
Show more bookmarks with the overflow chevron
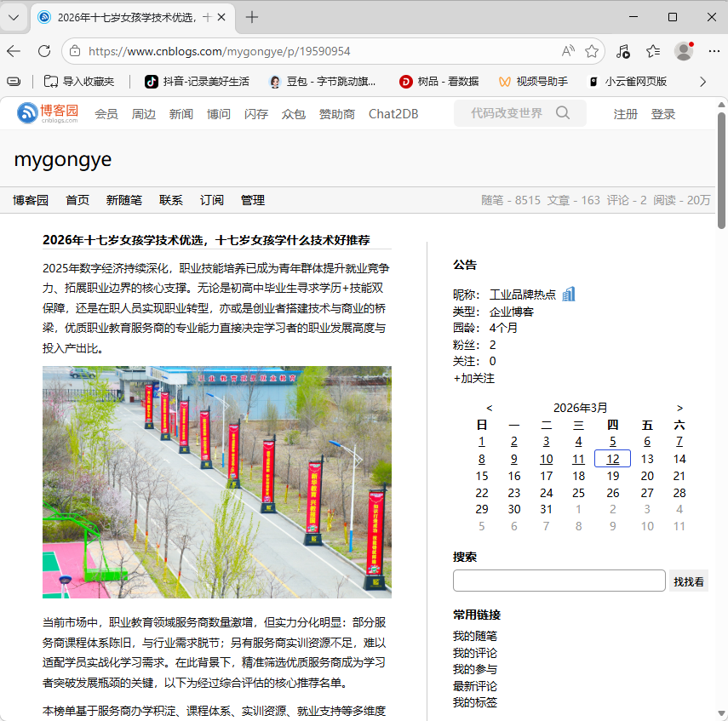point(702,82)
